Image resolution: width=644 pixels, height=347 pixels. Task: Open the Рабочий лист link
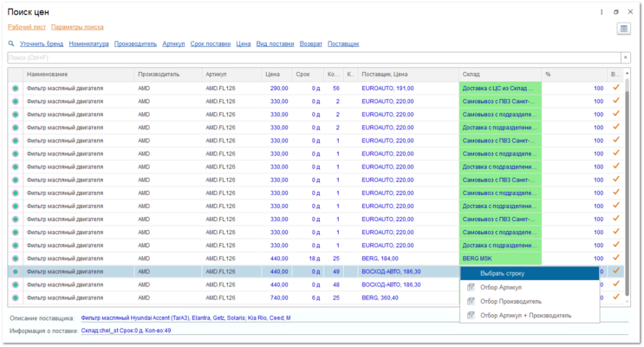(x=27, y=27)
